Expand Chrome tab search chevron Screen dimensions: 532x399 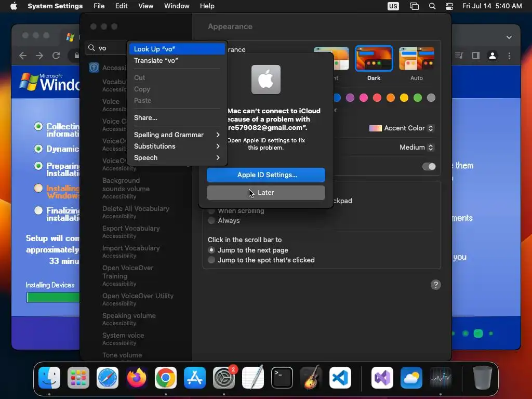[509, 37]
